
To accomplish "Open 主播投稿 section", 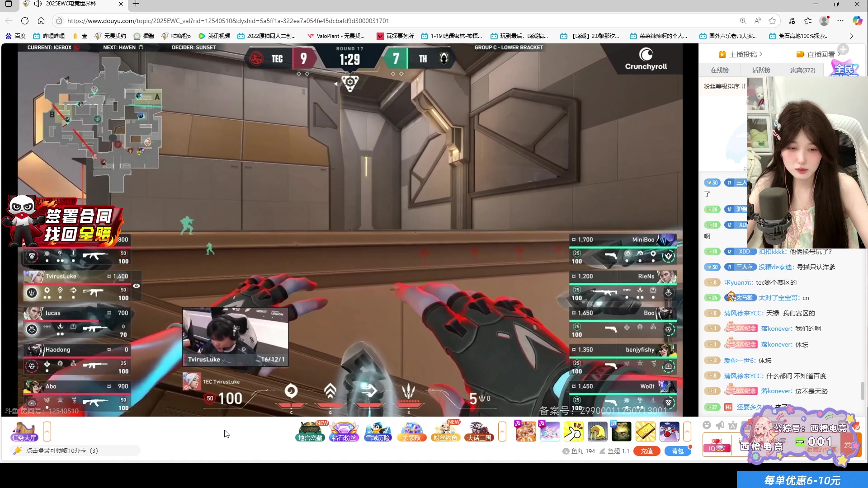I will point(741,54).
